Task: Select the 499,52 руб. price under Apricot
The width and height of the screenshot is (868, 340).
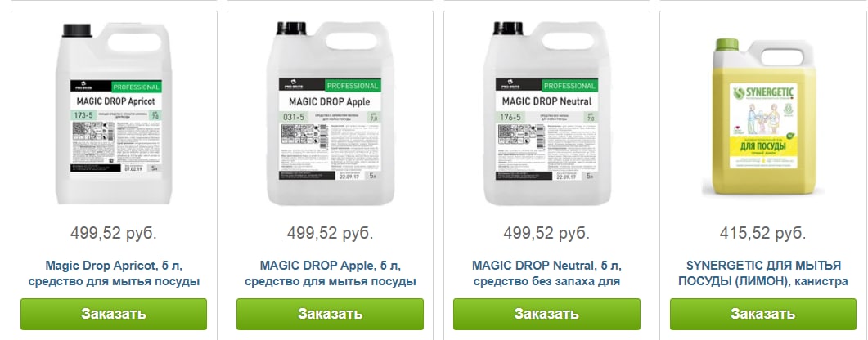Action: 114,233
